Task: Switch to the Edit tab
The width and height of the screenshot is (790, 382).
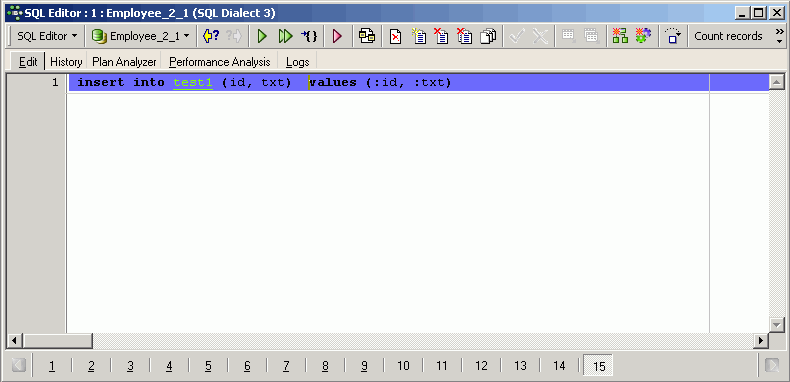Action: click(28, 62)
